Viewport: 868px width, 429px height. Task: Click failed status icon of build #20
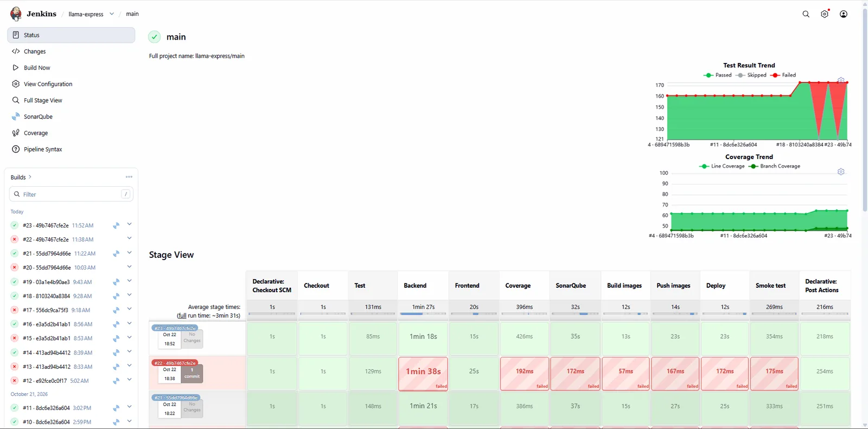[15, 268]
